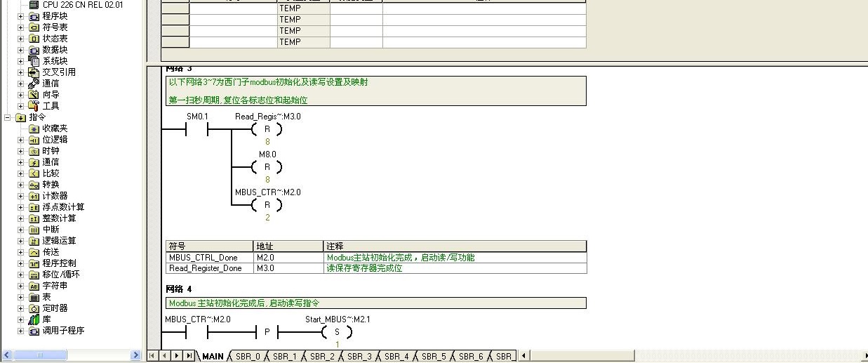Viewport: 868px width, 363px height.
Task: Expand the 浮点数计算 tree node
Action: point(20,207)
